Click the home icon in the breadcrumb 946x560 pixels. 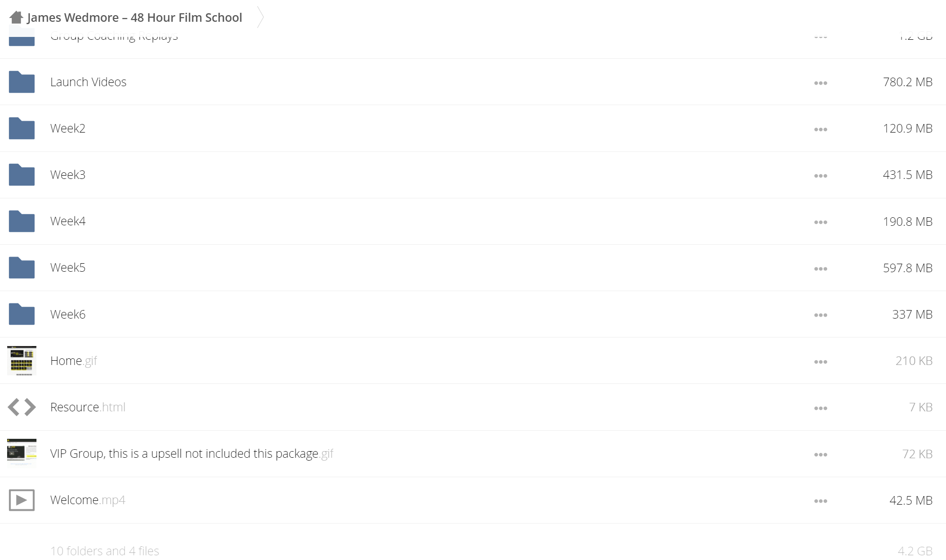pyautogui.click(x=16, y=18)
